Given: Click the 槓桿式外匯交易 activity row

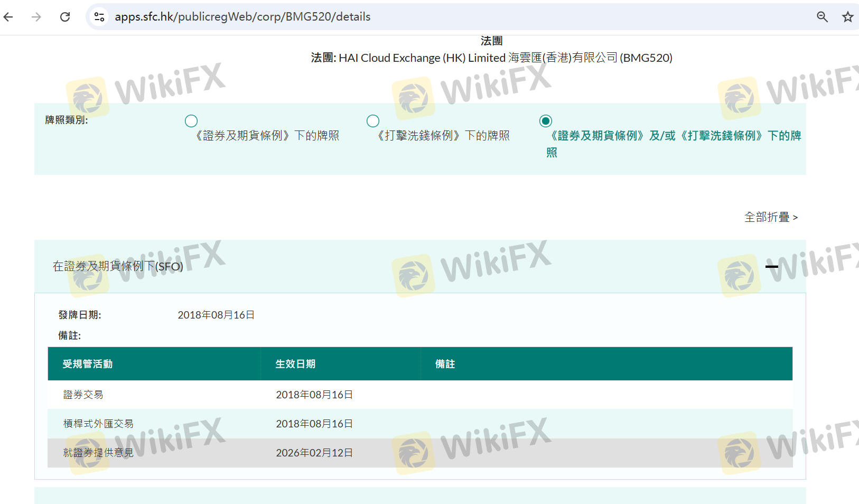Looking at the screenshot, I should coord(98,424).
